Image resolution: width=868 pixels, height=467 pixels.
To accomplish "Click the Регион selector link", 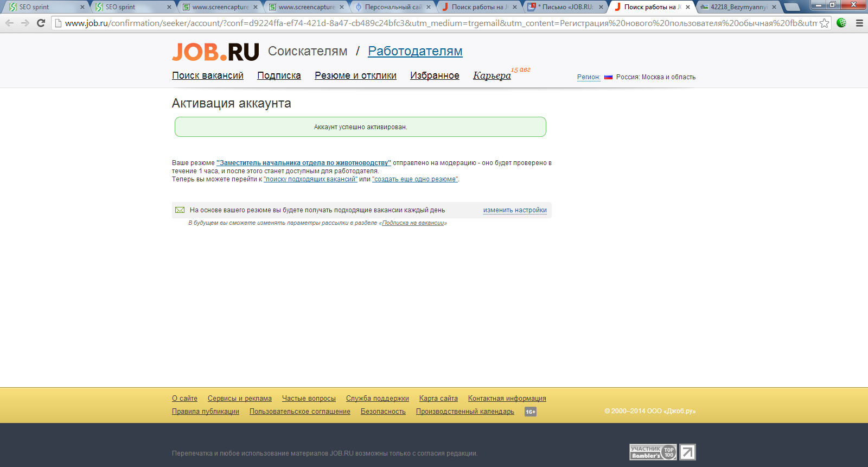I will coord(589,77).
